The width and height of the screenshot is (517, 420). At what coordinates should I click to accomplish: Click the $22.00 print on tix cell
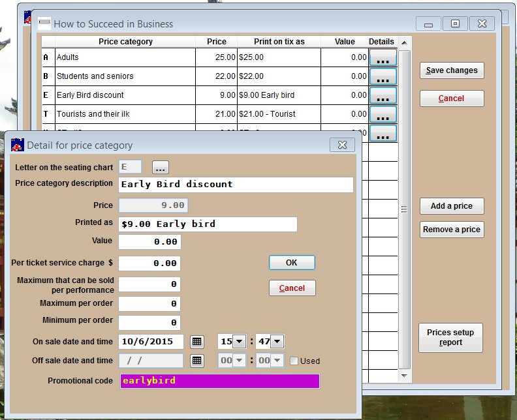click(279, 76)
